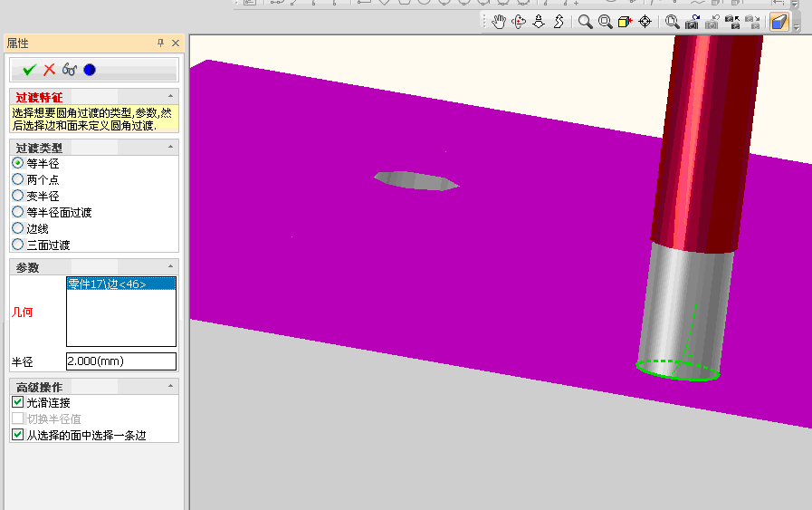This screenshot has width=812, height=510.
Task: Collapse the 高级操作 section
Action: pyautogui.click(x=170, y=387)
